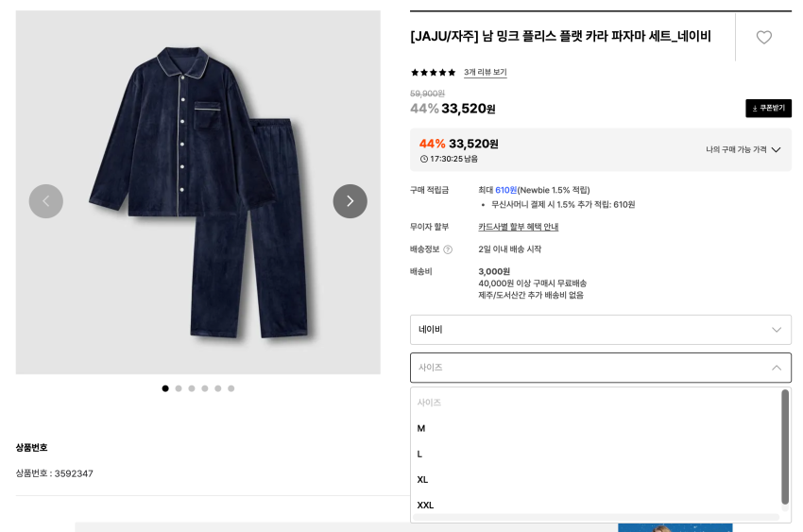The width and height of the screenshot is (803, 532).
Task: Click the shipping info question mark icon
Action: tap(448, 249)
